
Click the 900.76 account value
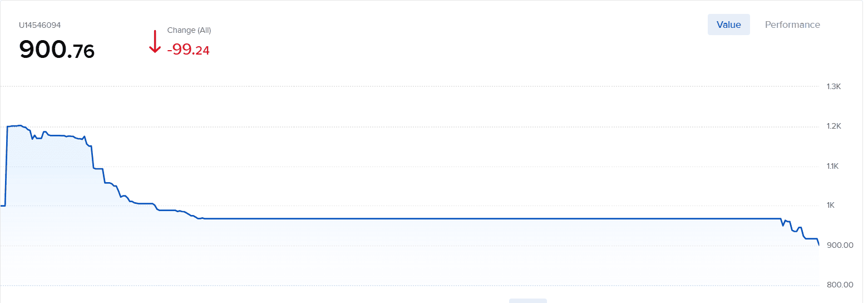pos(57,51)
